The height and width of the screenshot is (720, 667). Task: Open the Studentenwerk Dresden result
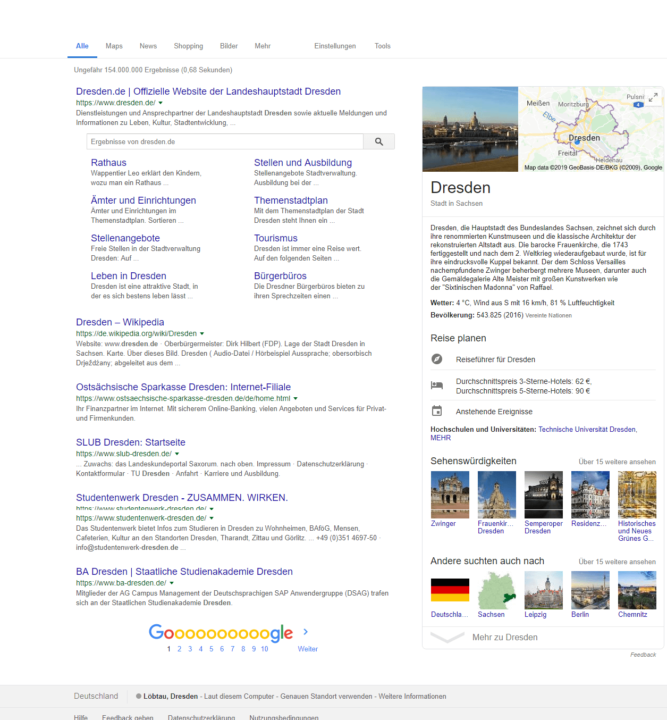coord(182,497)
